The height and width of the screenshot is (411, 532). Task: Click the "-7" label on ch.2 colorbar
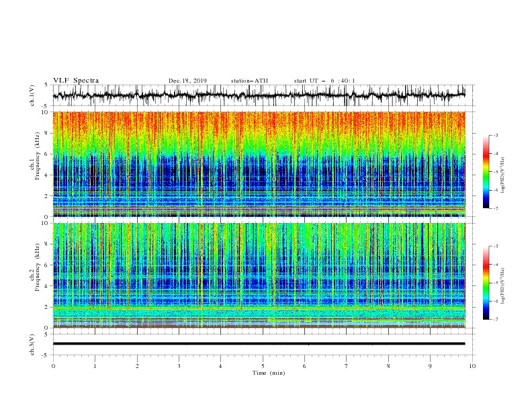[x=495, y=320]
